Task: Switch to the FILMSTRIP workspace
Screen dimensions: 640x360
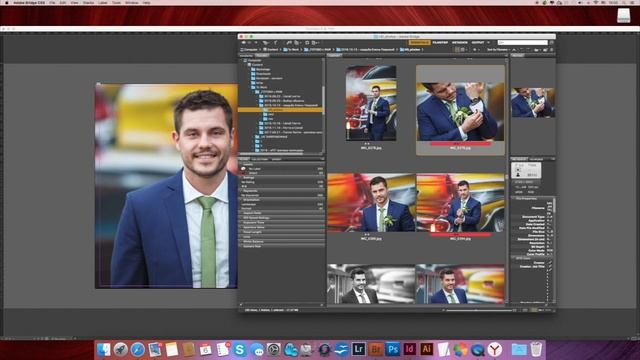Action: (x=440, y=42)
